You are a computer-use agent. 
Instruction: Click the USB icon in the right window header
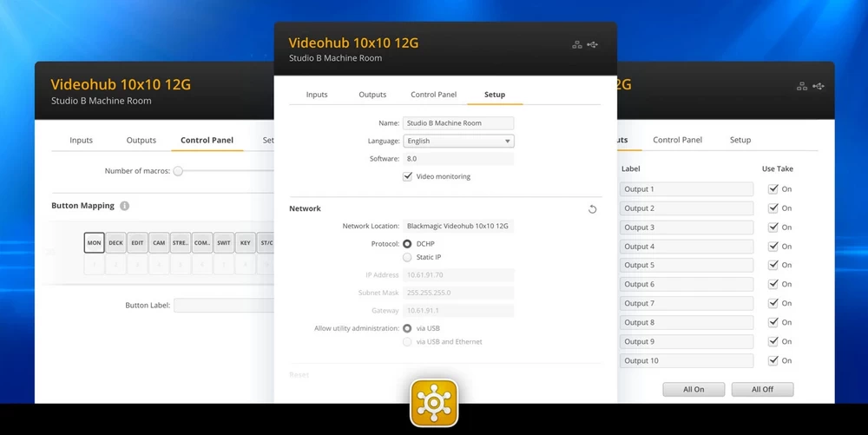[x=819, y=86]
